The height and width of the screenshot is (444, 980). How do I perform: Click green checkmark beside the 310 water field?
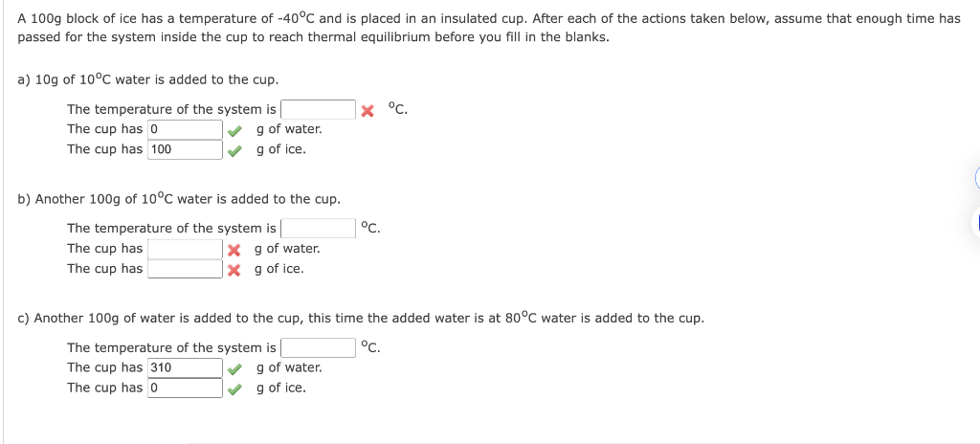pyautogui.click(x=234, y=368)
